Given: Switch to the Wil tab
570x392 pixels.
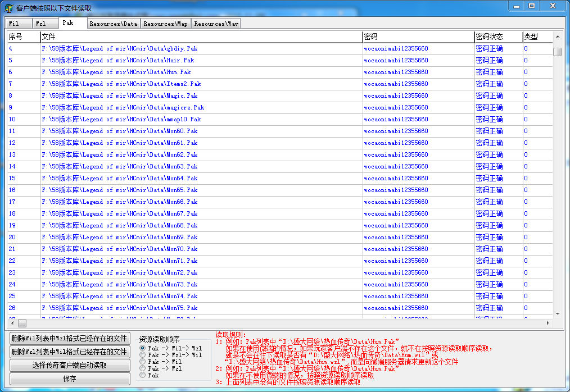Looking at the screenshot, I should 14,24.
